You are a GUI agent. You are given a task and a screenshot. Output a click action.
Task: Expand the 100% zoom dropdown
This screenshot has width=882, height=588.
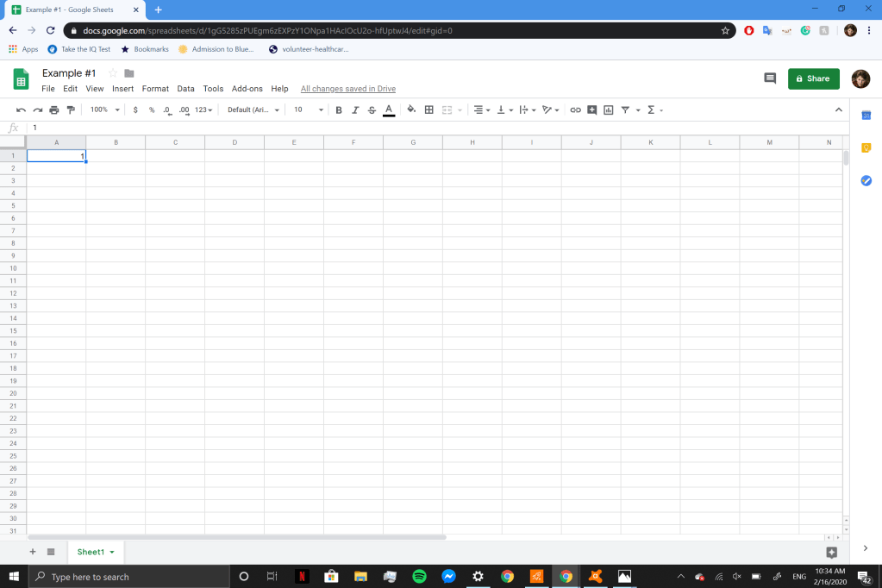103,110
